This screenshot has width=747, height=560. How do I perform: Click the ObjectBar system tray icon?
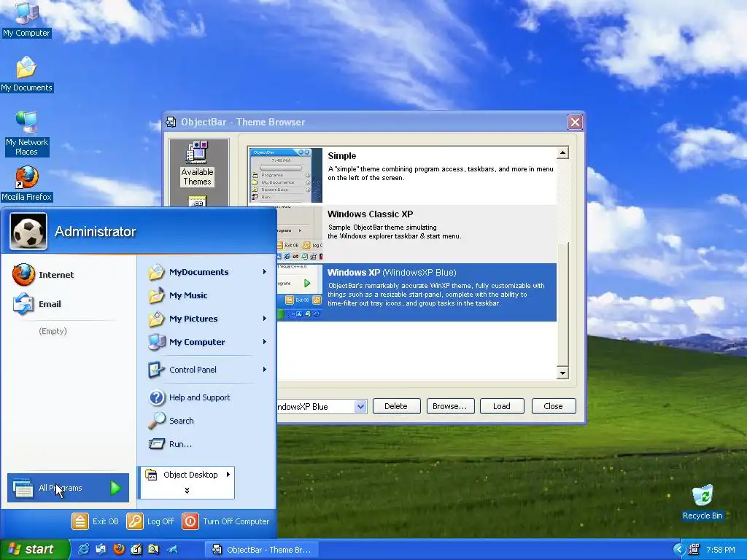click(694, 550)
